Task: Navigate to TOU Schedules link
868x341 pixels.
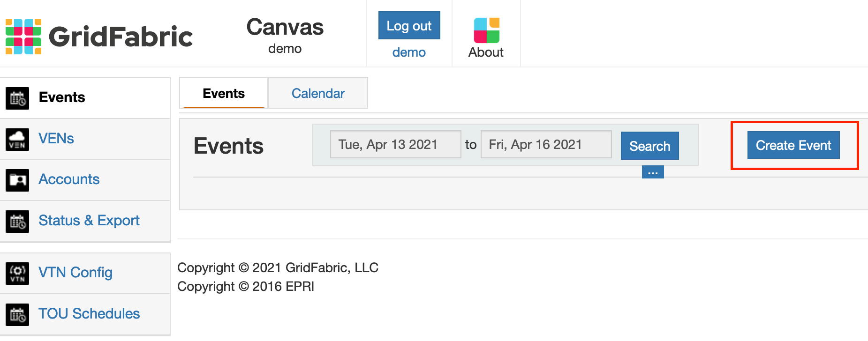Action: (89, 314)
